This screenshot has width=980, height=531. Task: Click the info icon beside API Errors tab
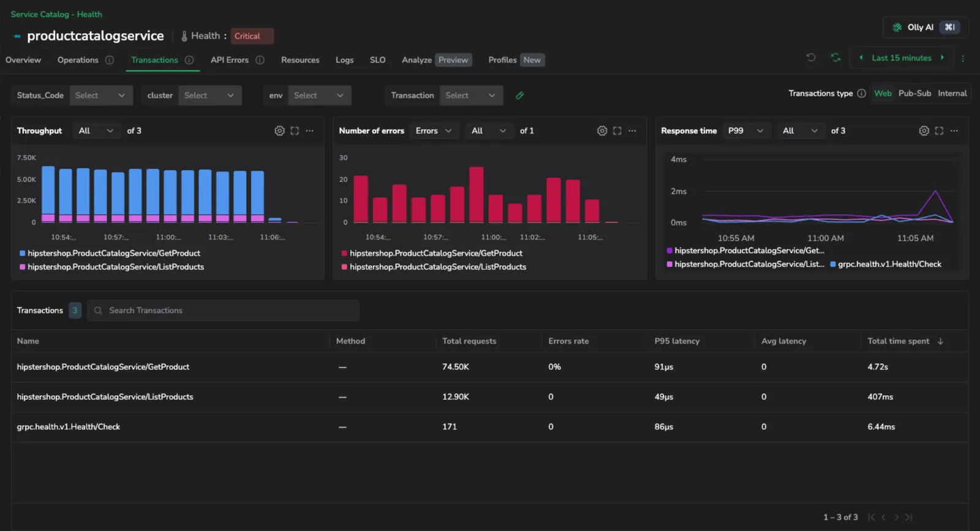click(260, 60)
